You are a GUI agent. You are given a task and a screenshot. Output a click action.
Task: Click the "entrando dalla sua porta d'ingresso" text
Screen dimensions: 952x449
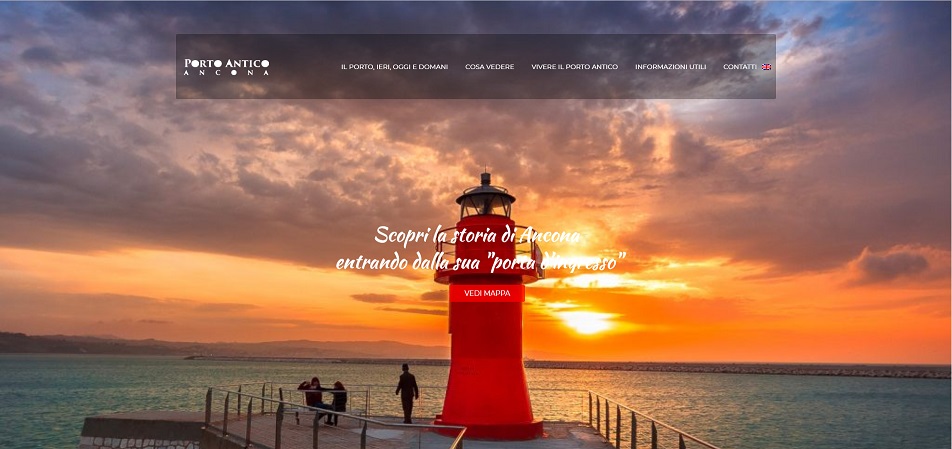[480, 262]
